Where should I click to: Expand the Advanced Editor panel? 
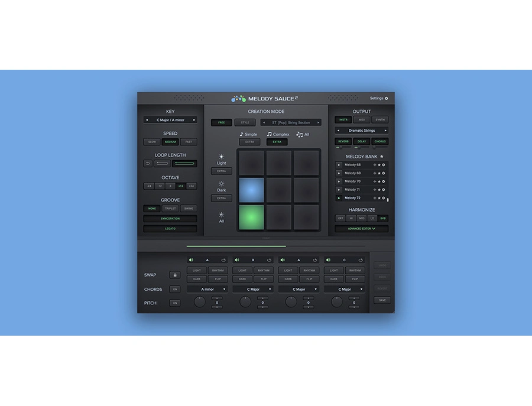pos(361,228)
